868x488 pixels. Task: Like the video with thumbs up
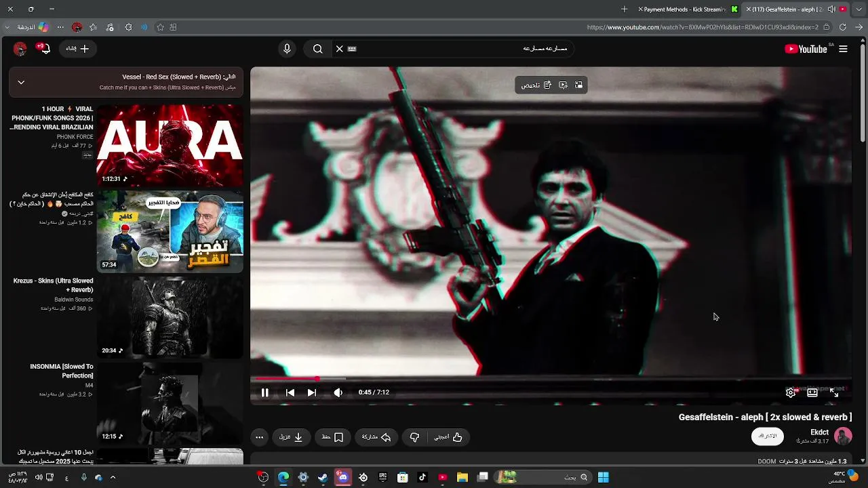(449, 437)
